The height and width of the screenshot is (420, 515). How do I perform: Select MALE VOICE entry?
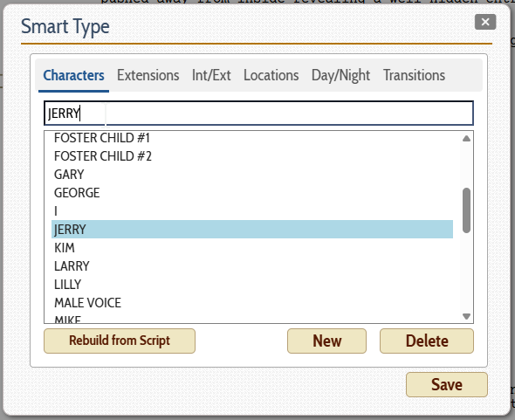(x=252, y=303)
